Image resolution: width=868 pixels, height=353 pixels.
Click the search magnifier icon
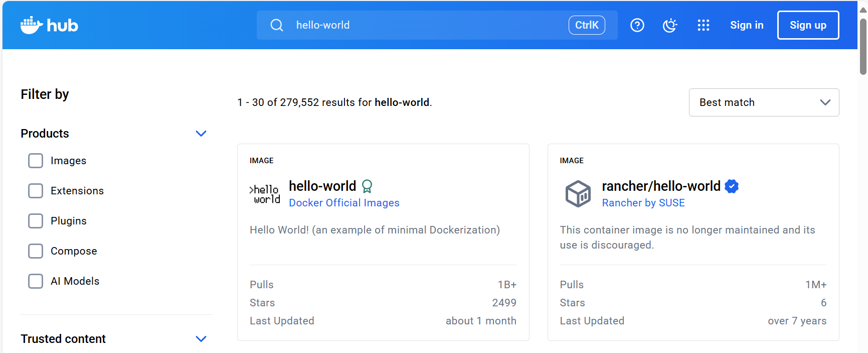point(277,25)
